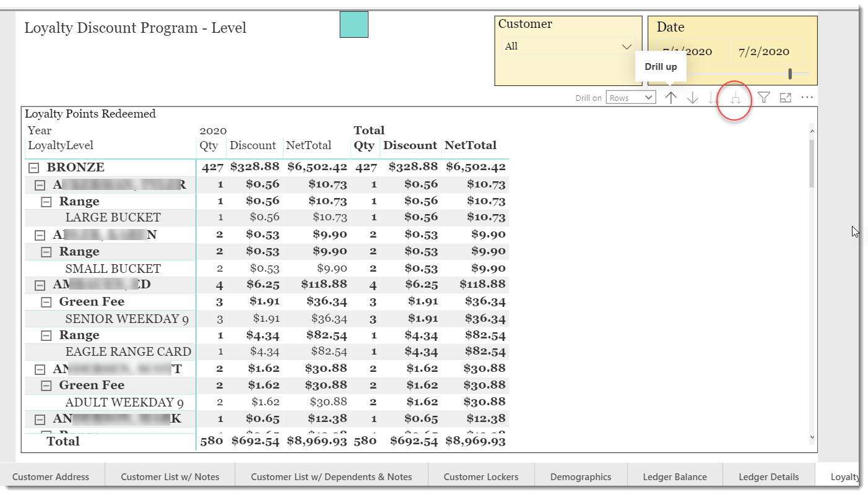The image size is (868, 495).
Task: Turn on Drill down mode arrow
Action: [693, 98]
